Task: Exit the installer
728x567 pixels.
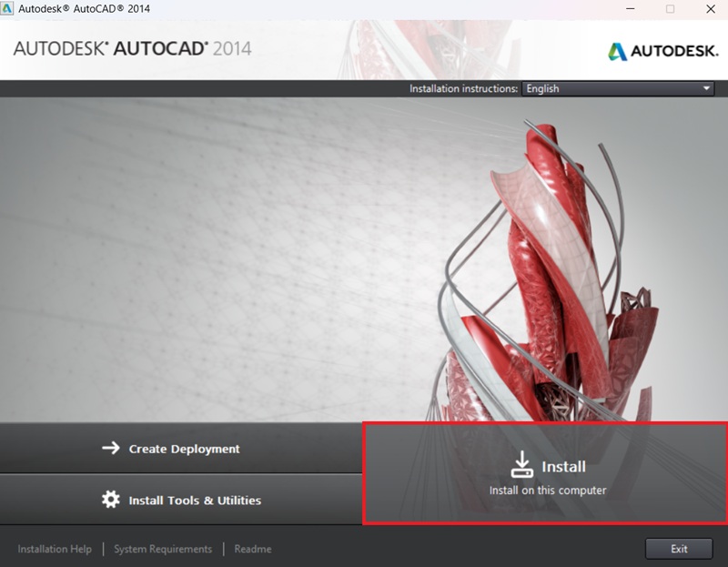Action: [679, 549]
